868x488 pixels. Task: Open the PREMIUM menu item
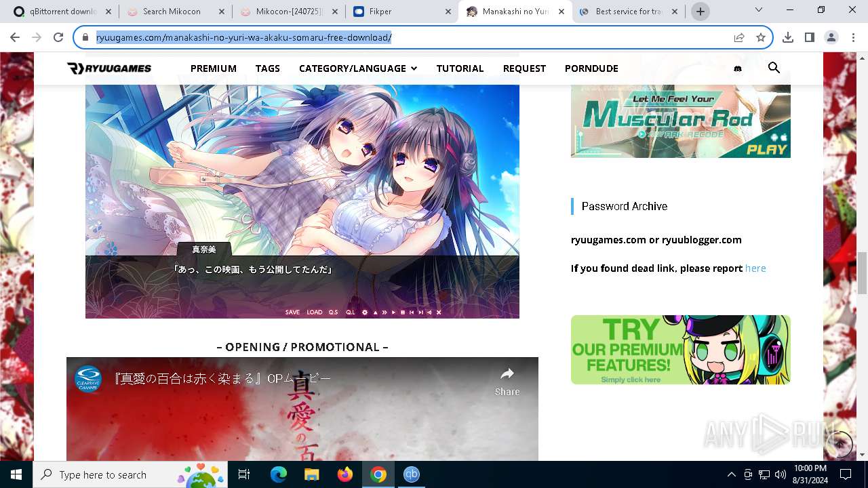click(x=214, y=68)
